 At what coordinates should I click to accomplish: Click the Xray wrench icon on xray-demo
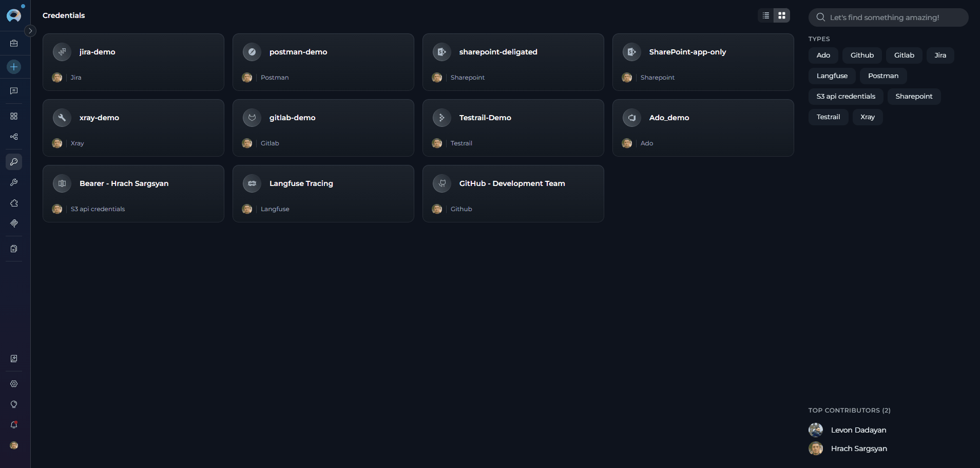62,118
